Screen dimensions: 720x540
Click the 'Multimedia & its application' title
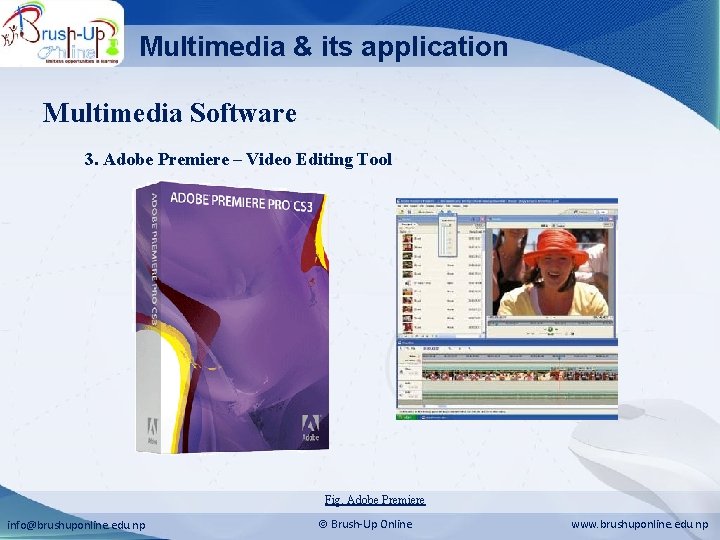[324, 46]
